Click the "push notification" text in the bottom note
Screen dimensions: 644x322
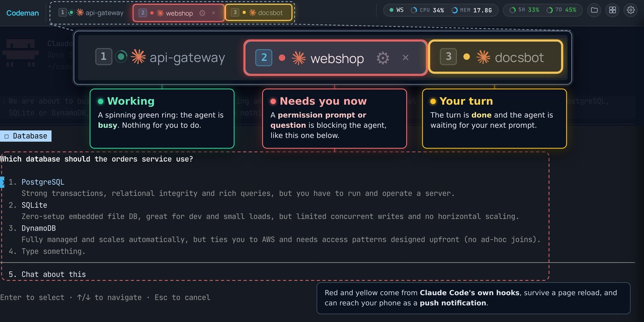453,303
